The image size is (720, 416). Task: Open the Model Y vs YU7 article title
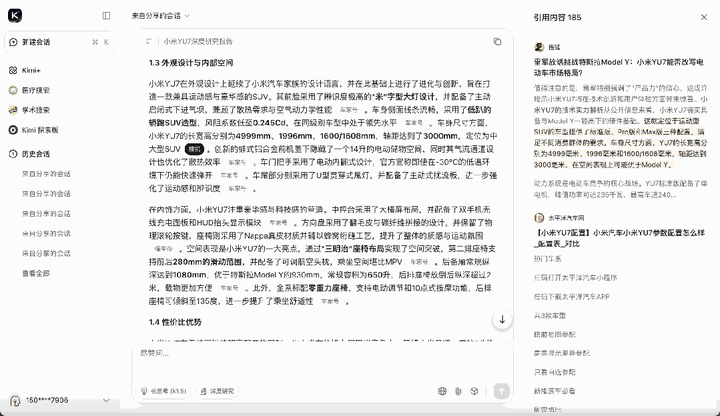pyautogui.click(x=619, y=67)
